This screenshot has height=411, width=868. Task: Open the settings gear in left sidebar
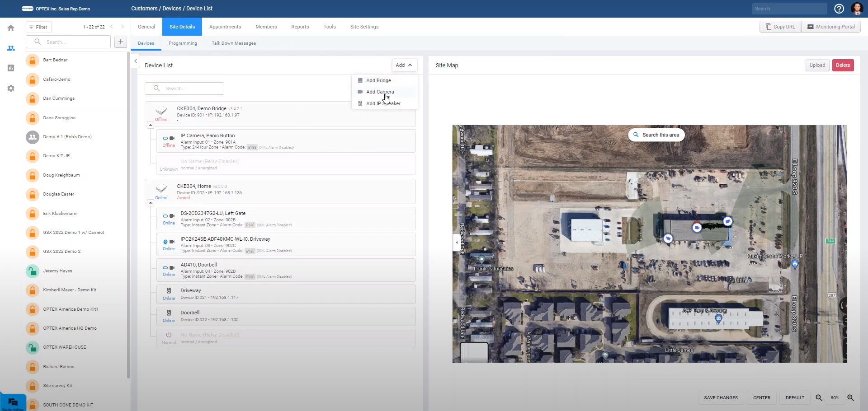point(11,89)
